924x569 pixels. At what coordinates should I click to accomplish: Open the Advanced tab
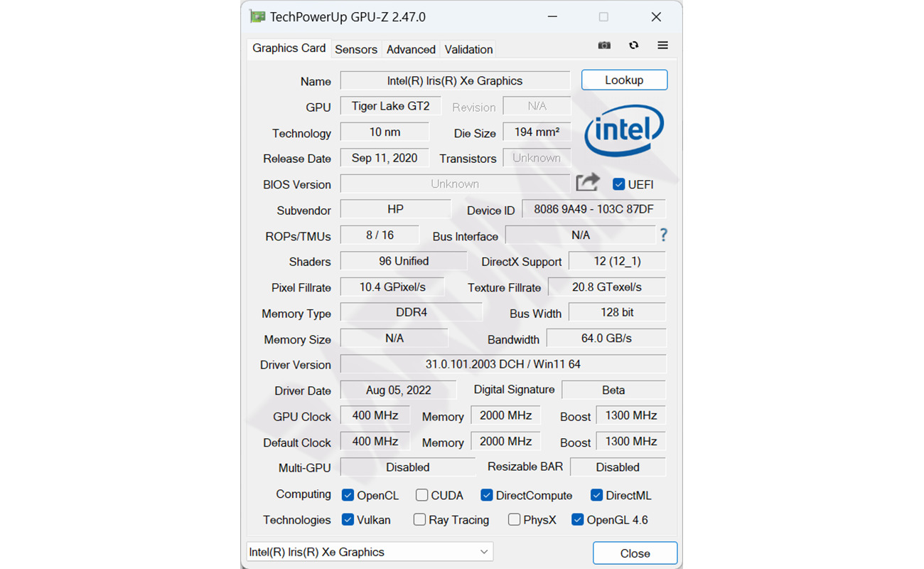411,49
